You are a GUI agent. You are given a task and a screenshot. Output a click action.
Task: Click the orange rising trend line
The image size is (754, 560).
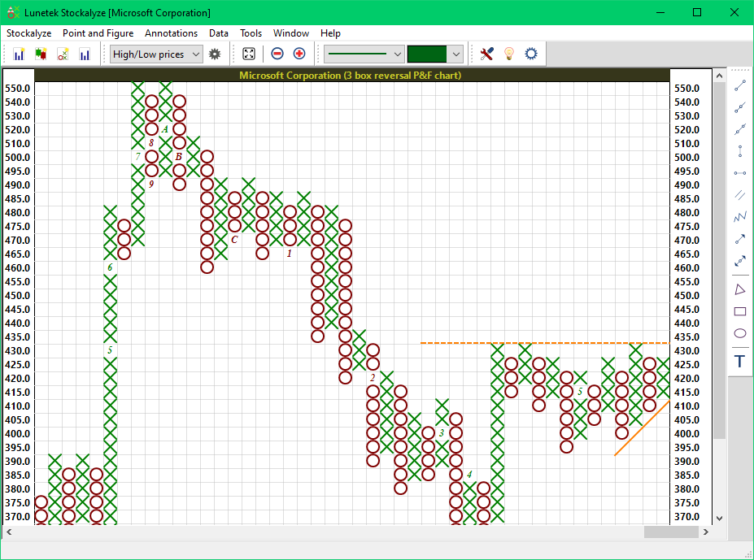[x=642, y=428]
